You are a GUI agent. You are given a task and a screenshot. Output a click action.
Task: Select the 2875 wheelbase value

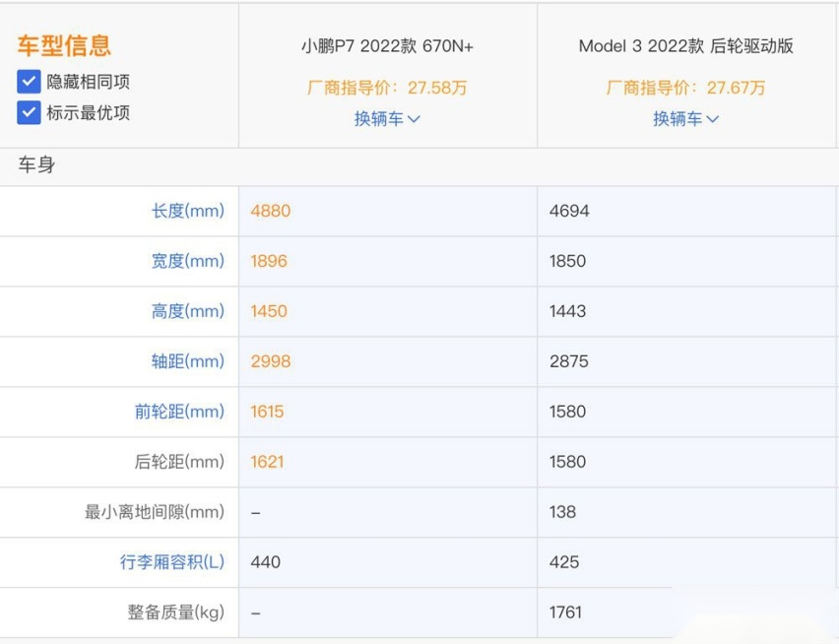pyautogui.click(x=569, y=361)
